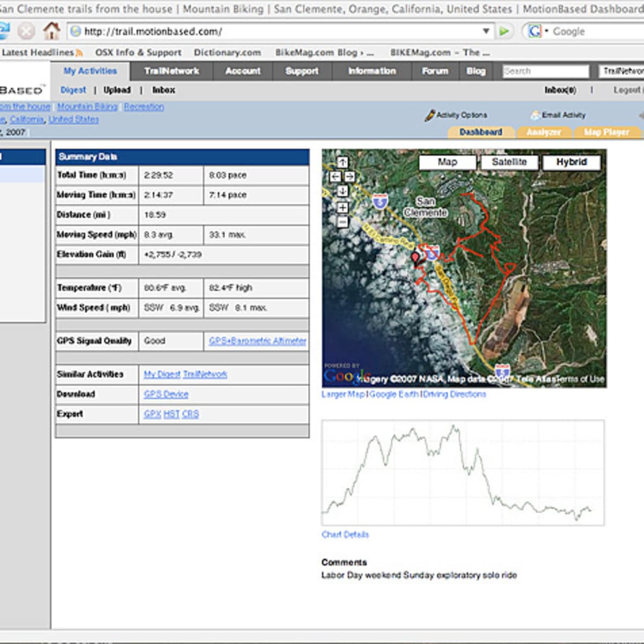Click the browser stop button
Image resolution: width=644 pixels, height=644 pixels.
(25, 31)
